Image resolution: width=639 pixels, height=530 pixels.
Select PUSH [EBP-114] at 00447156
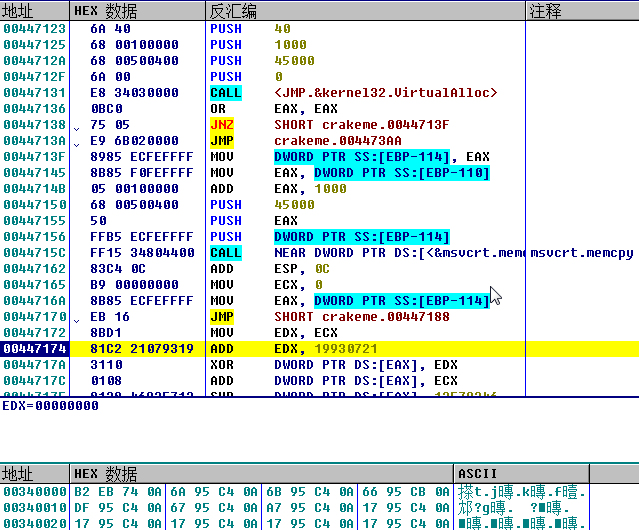tap(320, 237)
